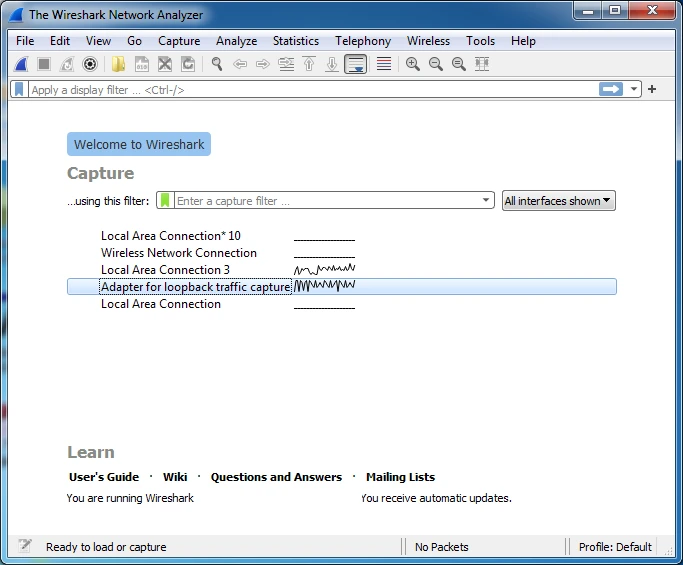Click the go to specified packet icon
This screenshot has width=683, height=565.
coord(286,64)
